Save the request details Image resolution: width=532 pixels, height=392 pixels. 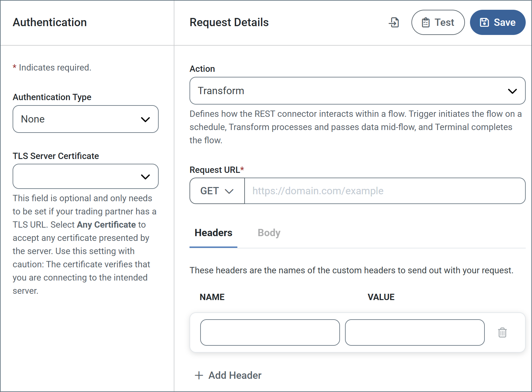497,22
